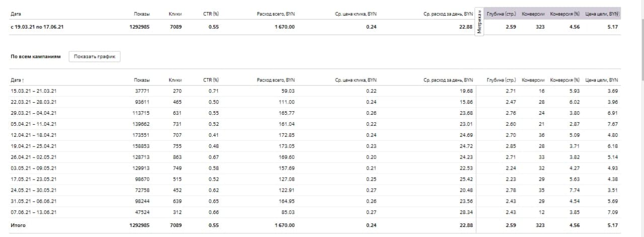
Task: Click CTR (%) header in lower table
Action: coord(211,80)
